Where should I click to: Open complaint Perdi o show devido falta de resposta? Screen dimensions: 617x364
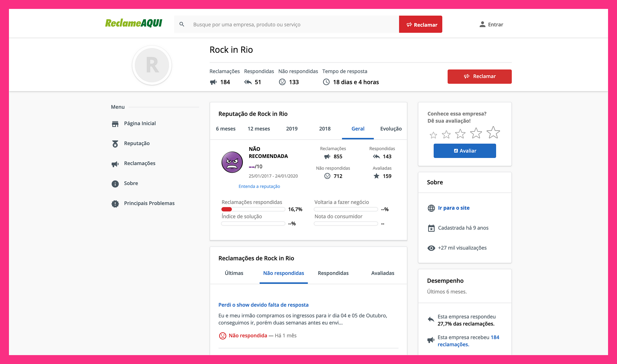coord(263,305)
